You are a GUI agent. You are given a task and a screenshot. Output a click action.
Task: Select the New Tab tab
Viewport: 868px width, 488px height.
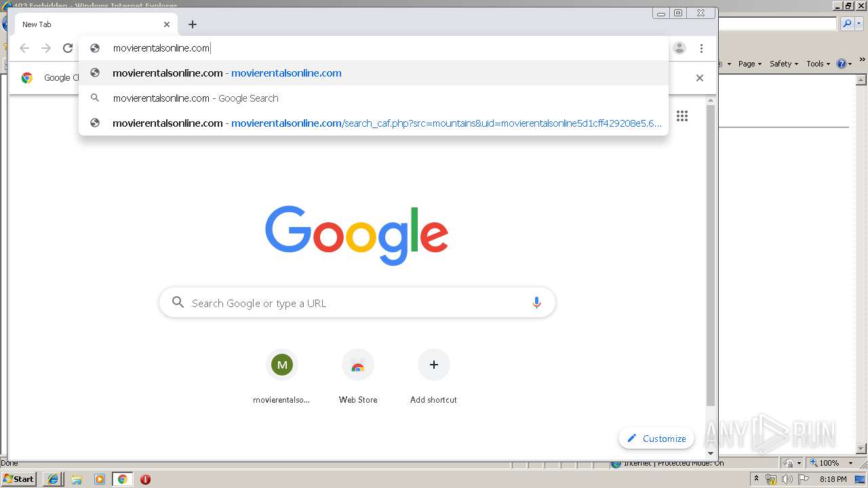pyautogui.click(x=96, y=24)
